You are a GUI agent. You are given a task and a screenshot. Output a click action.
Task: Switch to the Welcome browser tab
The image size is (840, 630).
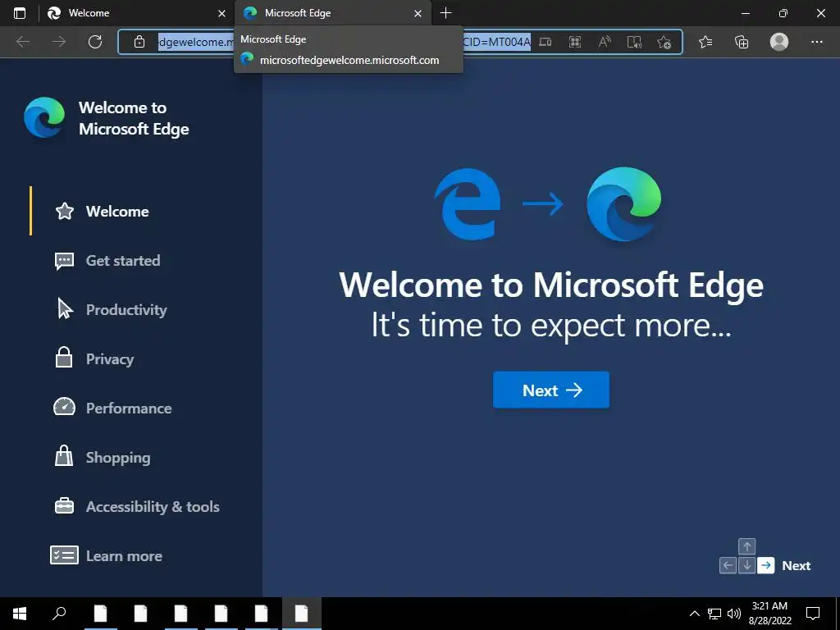click(137, 13)
